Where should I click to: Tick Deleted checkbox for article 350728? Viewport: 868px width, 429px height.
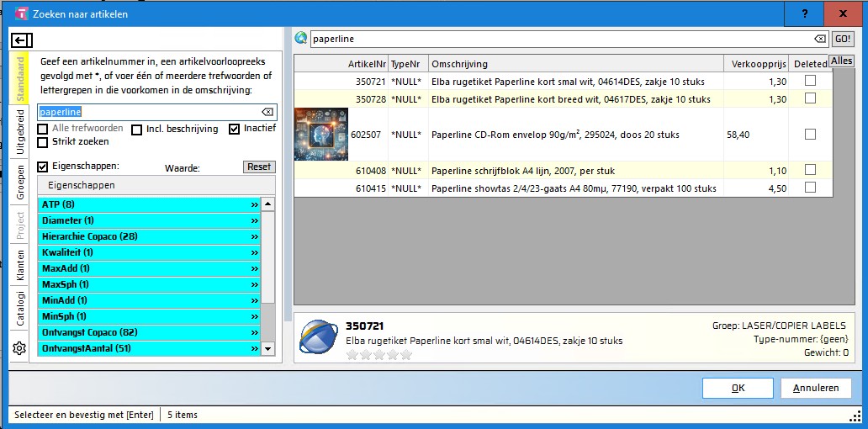tap(811, 98)
